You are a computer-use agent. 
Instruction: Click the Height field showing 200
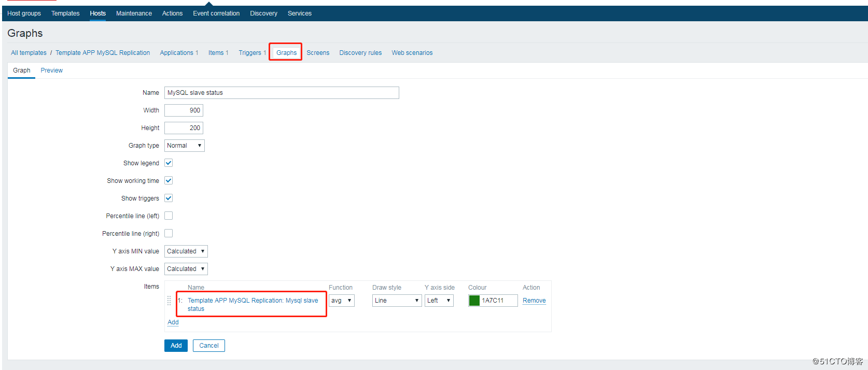[184, 128]
